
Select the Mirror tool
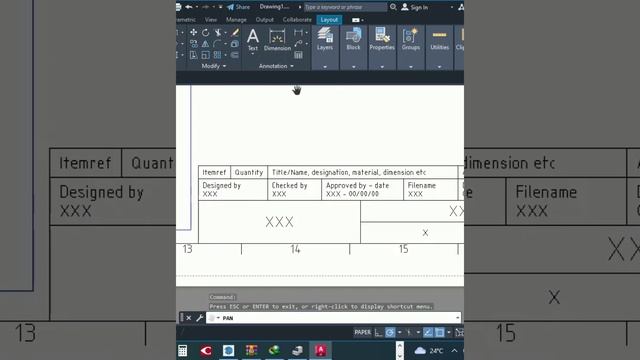click(x=205, y=44)
